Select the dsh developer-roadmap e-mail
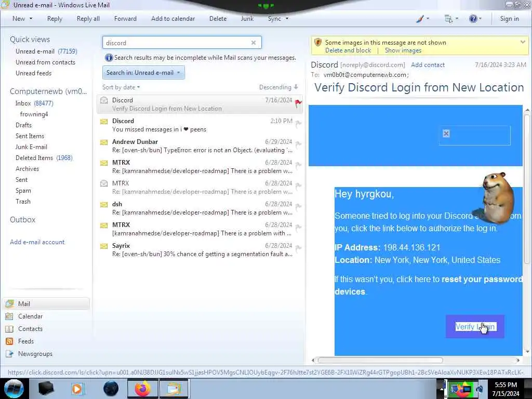The width and height of the screenshot is (532, 399). click(199, 208)
